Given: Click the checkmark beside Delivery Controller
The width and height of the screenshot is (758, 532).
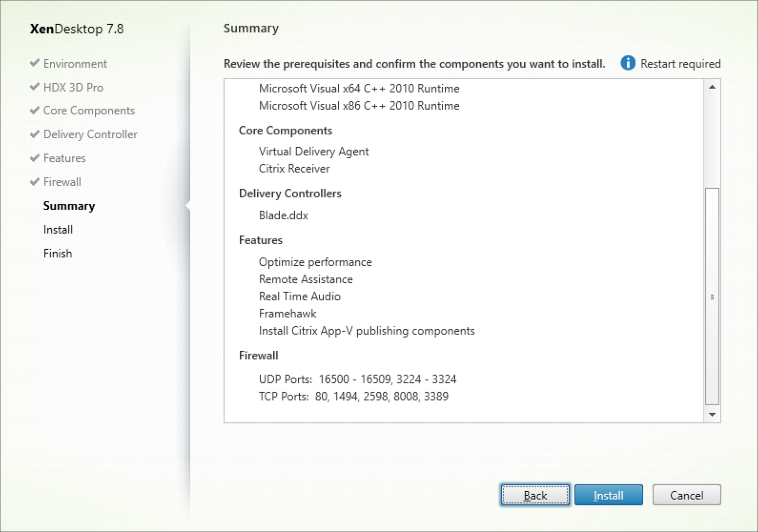Looking at the screenshot, I should click(x=34, y=134).
